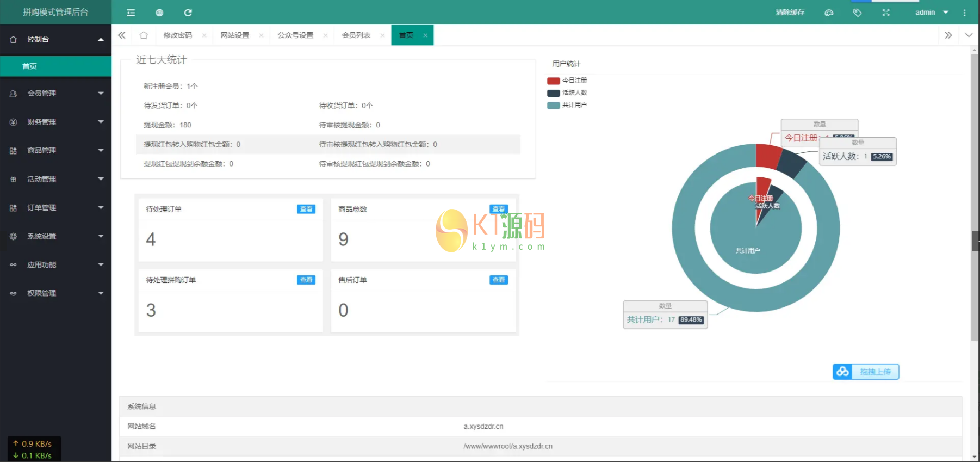Image resolution: width=980 pixels, height=462 pixels.
Task: Switch to the 会员列表 tab
Action: (x=356, y=35)
